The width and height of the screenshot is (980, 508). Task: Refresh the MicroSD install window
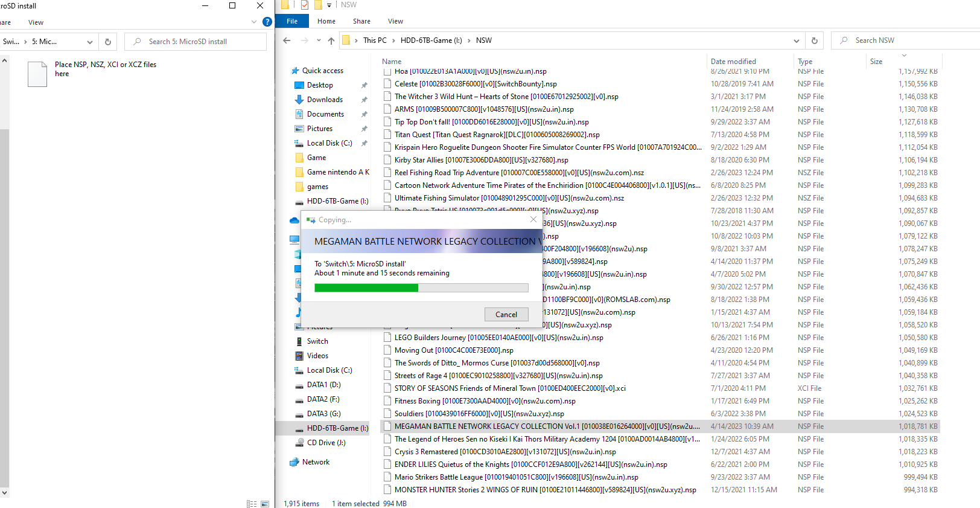click(x=108, y=42)
